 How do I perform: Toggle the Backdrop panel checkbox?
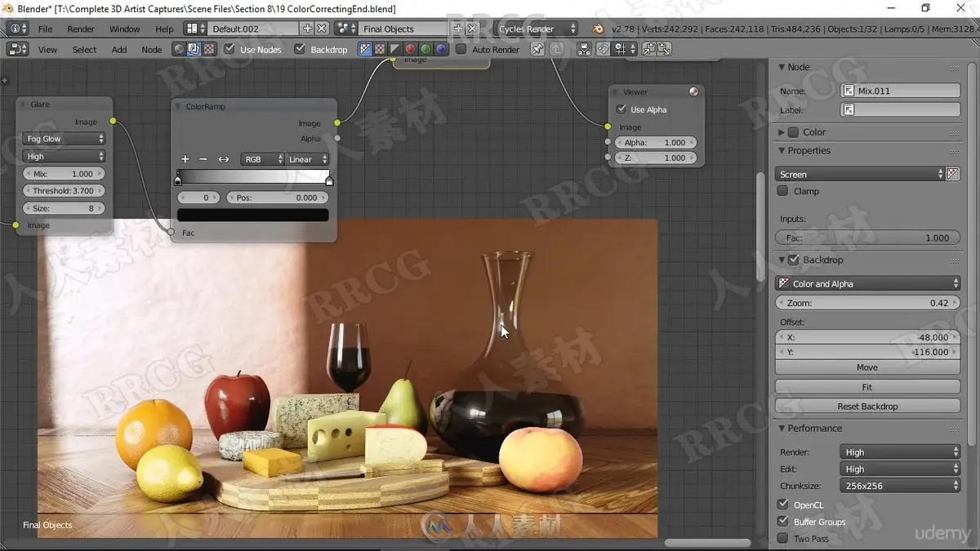pos(794,260)
